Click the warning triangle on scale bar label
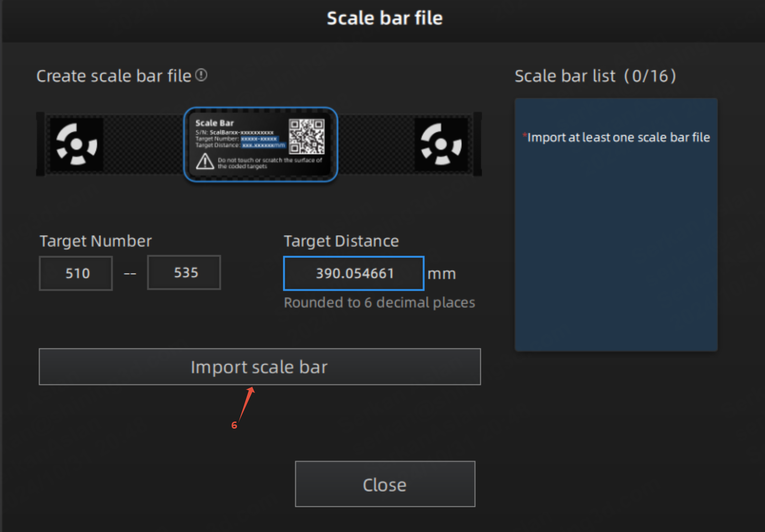This screenshot has height=532, width=765. [205, 162]
